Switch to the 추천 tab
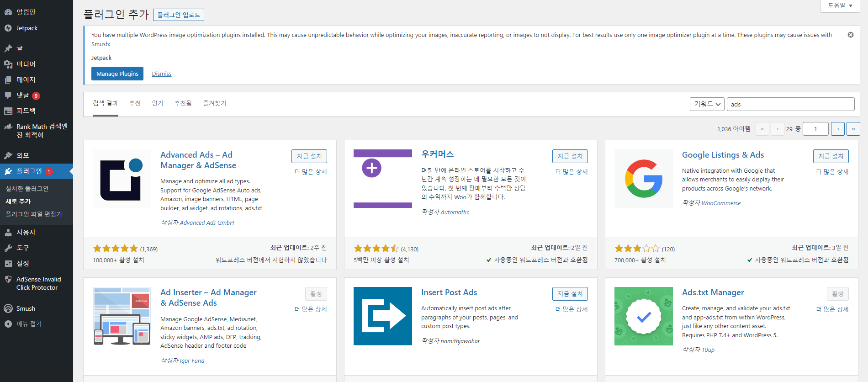Viewport: 868px width, 382px height. coord(135,103)
